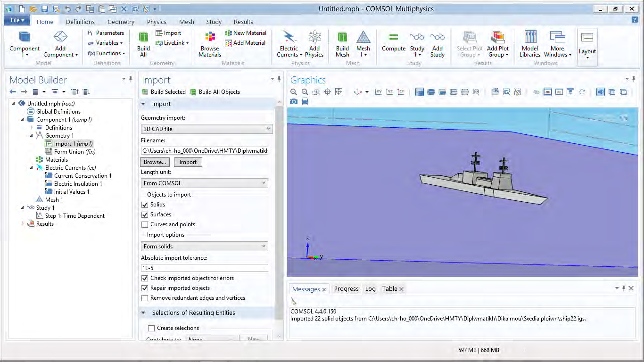Open the Length unit dropdown
Viewport: 644px width, 362px height.
(x=205, y=183)
